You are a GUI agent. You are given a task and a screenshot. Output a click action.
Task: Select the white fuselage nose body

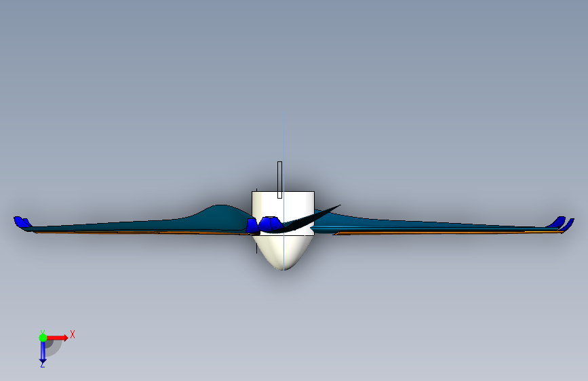coord(283,252)
